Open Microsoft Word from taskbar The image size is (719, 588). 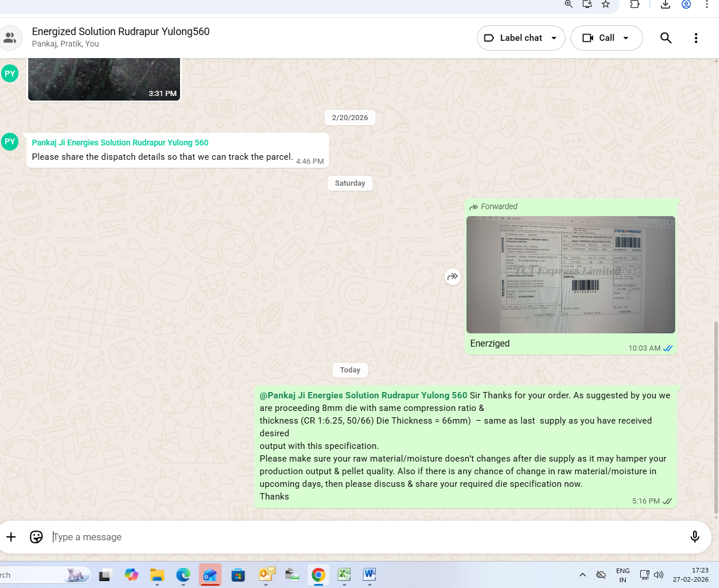[x=369, y=574]
